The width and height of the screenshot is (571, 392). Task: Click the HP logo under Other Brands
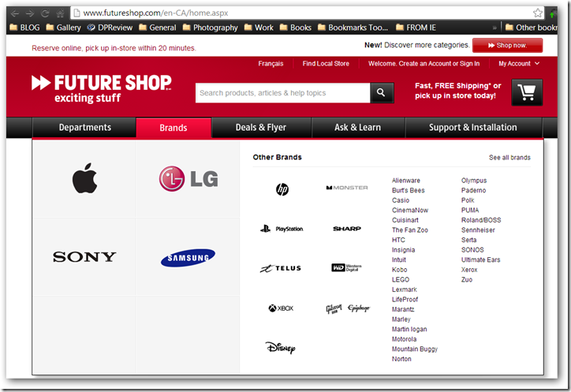pyautogui.click(x=282, y=189)
